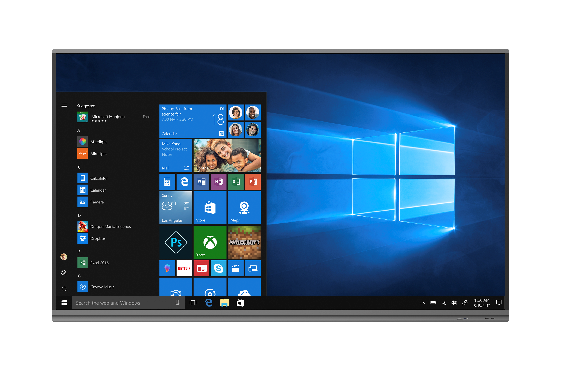Open the Photos live tile
This screenshot has width=566, height=392.
[x=227, y=156]
